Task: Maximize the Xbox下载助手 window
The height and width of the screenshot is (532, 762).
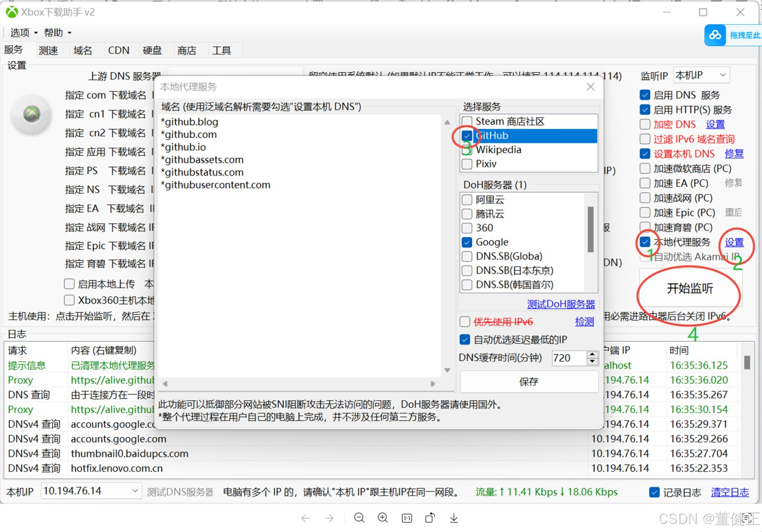Action: point(703,12)
